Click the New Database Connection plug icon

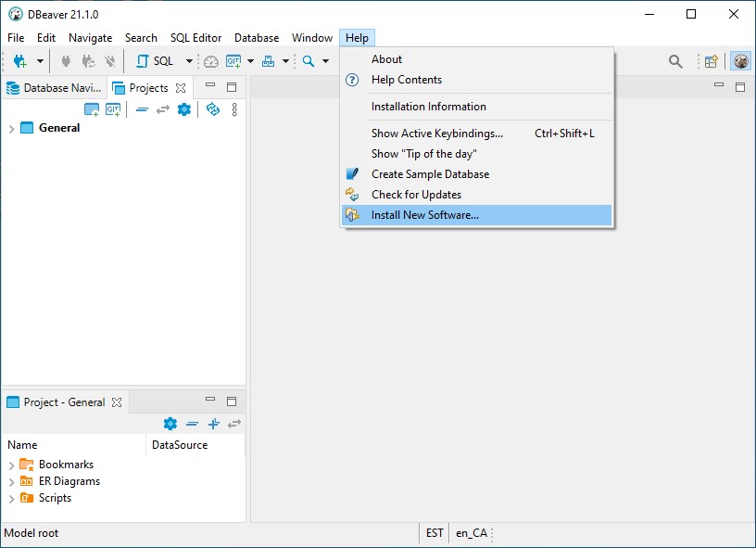click(20, 61)
